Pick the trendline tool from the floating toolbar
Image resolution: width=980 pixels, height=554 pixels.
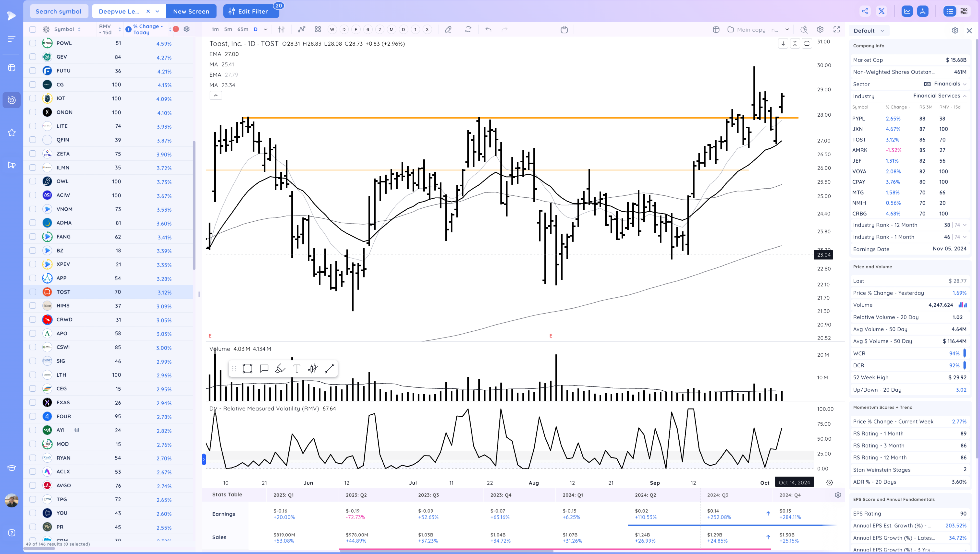[x=329, y=368]
